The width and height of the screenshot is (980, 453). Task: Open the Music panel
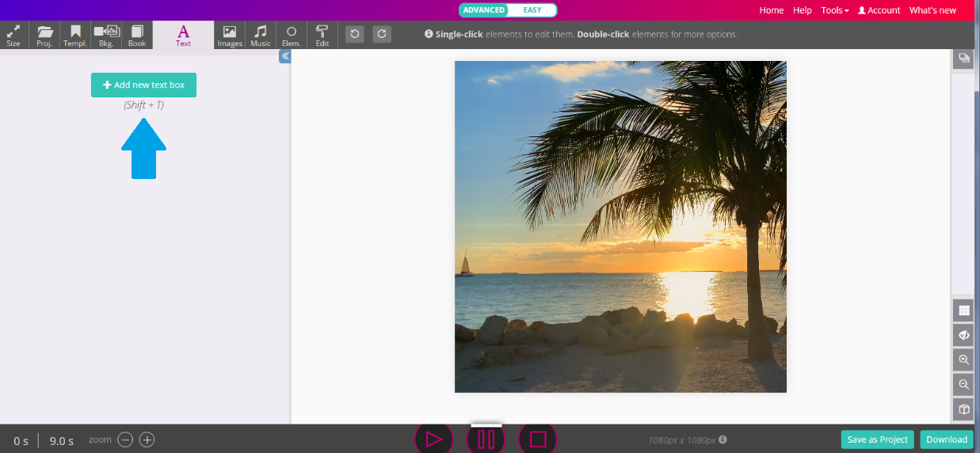(261, 36)
